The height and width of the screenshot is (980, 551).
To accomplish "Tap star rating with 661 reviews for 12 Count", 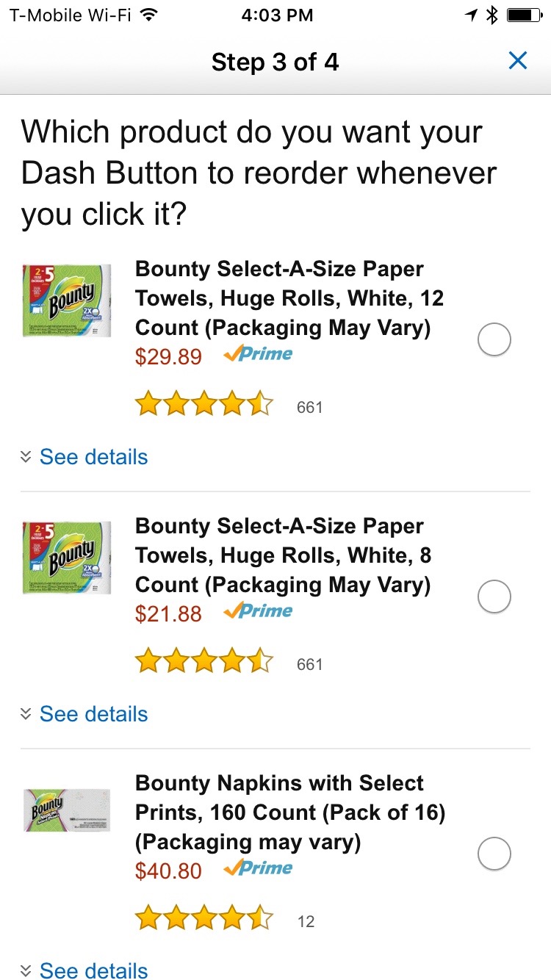I will (204, 405).
